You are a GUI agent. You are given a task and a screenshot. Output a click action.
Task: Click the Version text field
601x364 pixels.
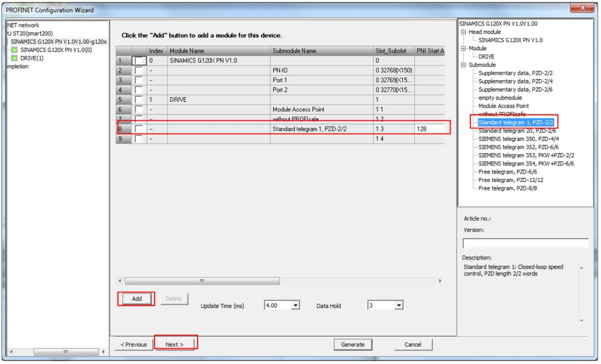click(x=525, y=243)
